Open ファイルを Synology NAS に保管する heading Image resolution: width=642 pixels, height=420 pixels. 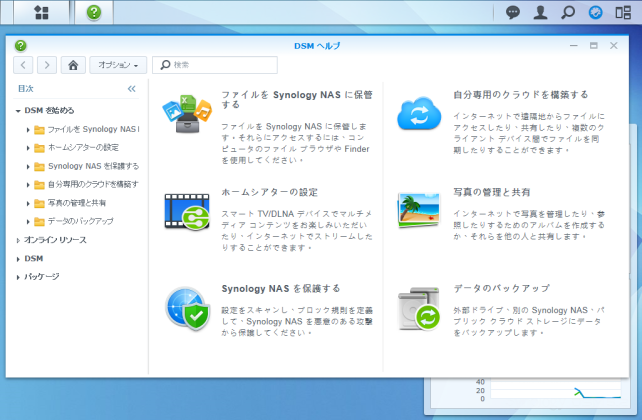coord(297,99)
